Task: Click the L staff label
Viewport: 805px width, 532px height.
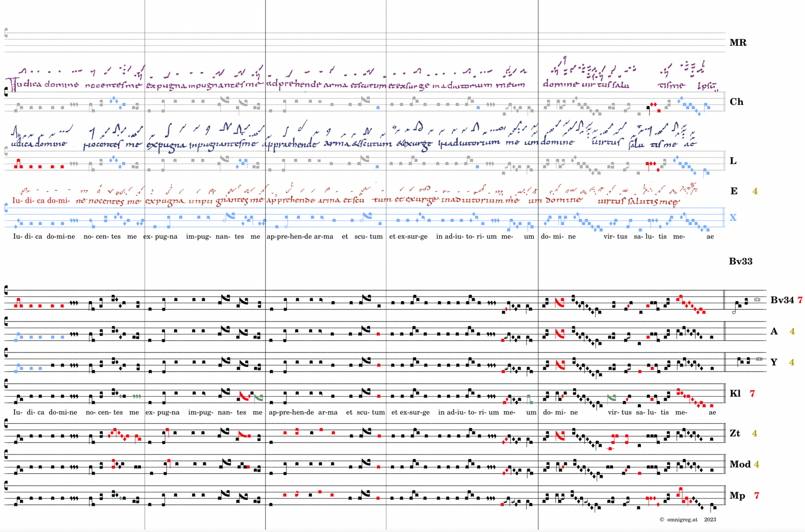Action: click(733, 161)
